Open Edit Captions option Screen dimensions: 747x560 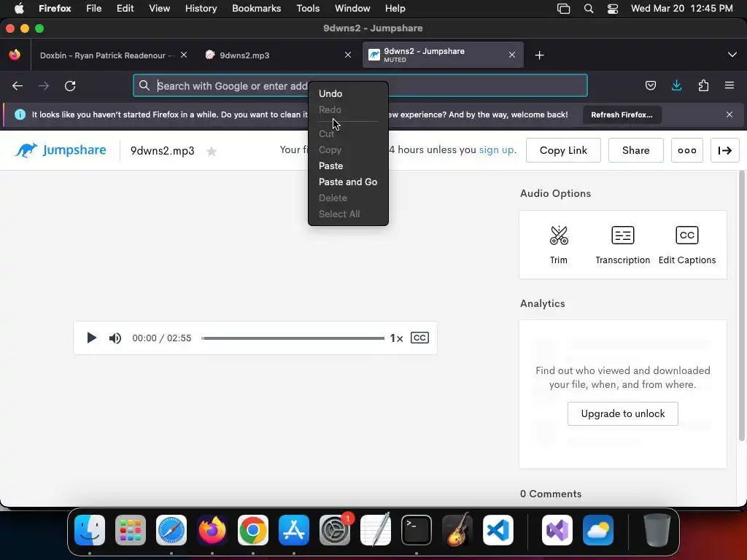click(687, 245)
